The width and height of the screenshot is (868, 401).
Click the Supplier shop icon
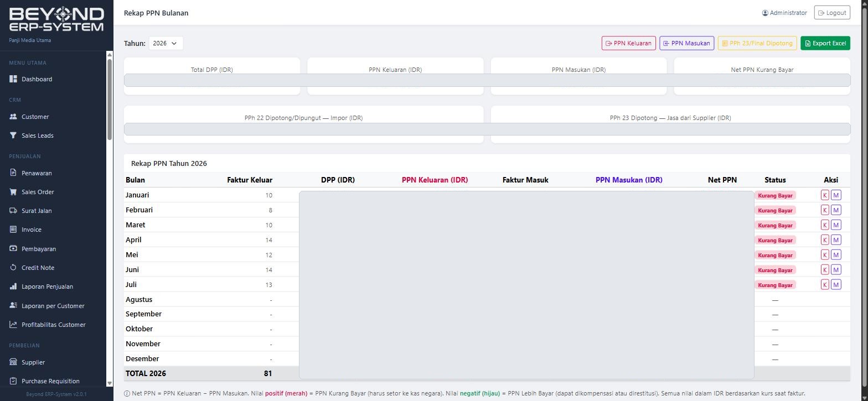[13, 362]
